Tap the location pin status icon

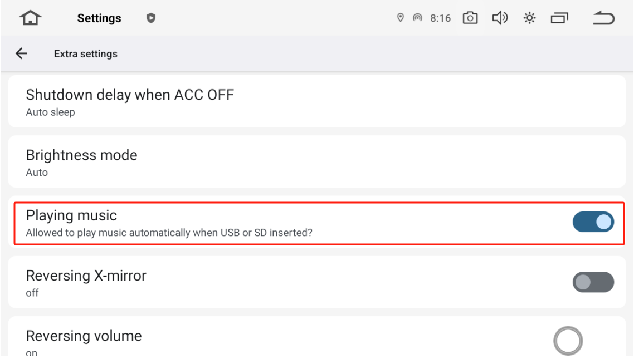(x=401, y=18)
